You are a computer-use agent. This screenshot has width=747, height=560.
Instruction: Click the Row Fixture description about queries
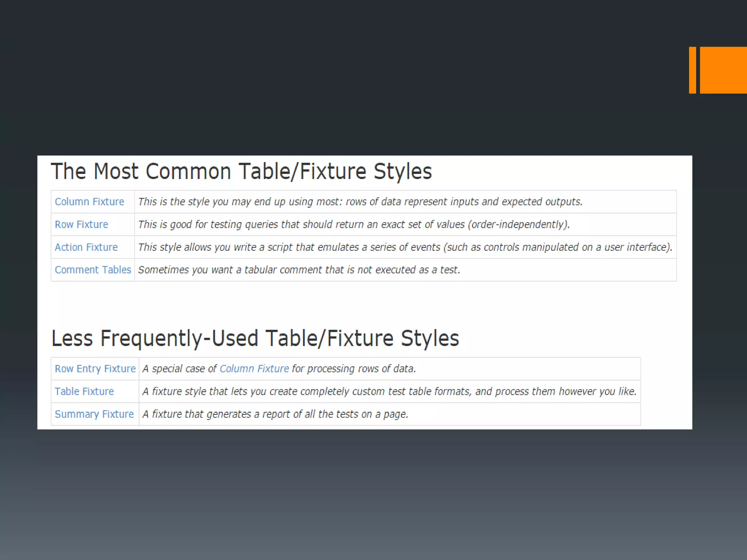pyautogui.click(x=353, y=224)
